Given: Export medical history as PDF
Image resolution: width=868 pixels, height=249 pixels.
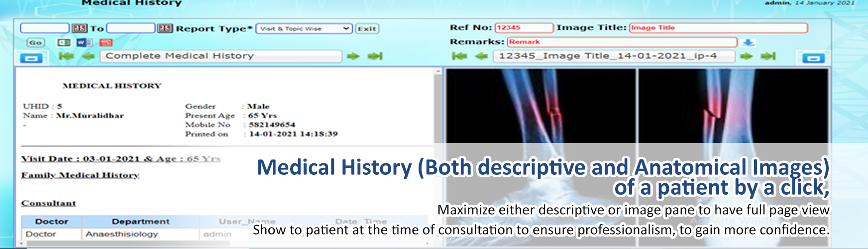Looking at the screenshot, I should [106, 43].
